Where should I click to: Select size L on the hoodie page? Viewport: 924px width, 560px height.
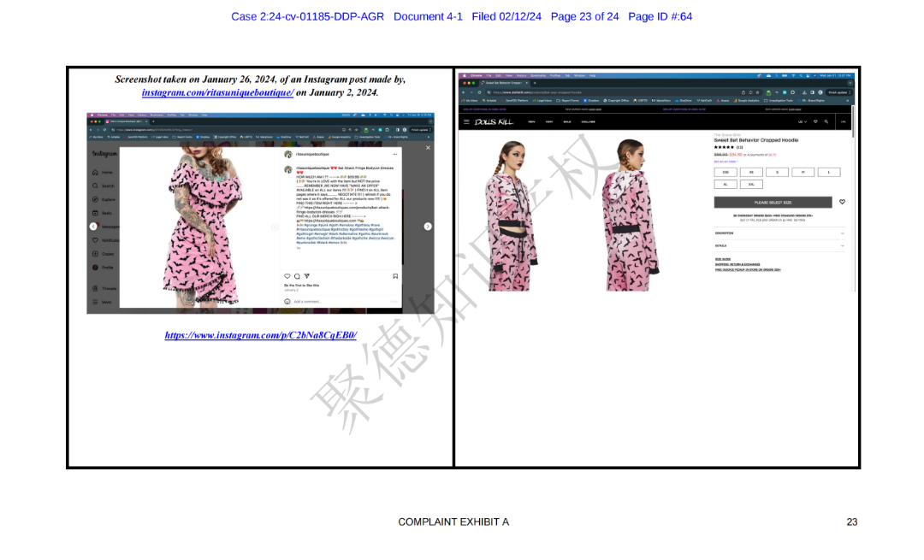pos(829,172)
